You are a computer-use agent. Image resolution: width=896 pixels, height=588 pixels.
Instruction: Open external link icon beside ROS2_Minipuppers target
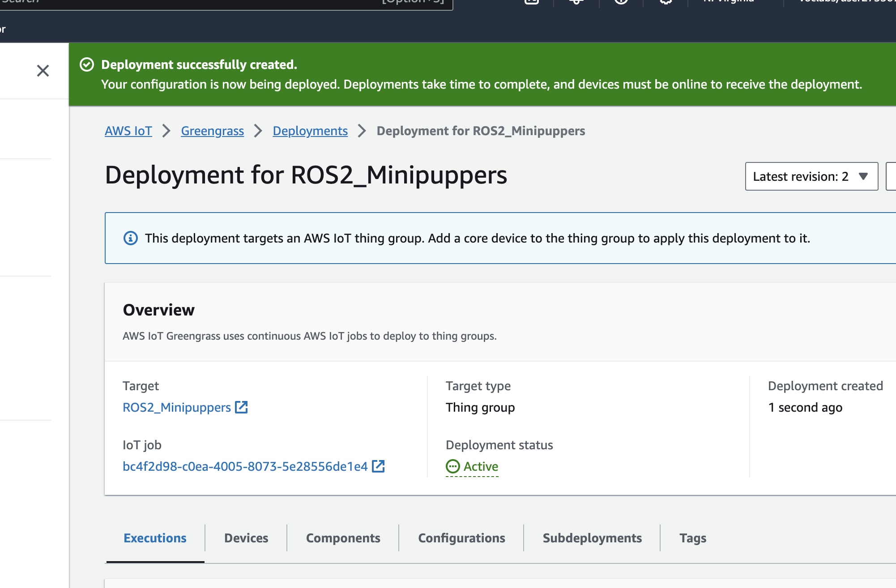click(x=241, y=407)
